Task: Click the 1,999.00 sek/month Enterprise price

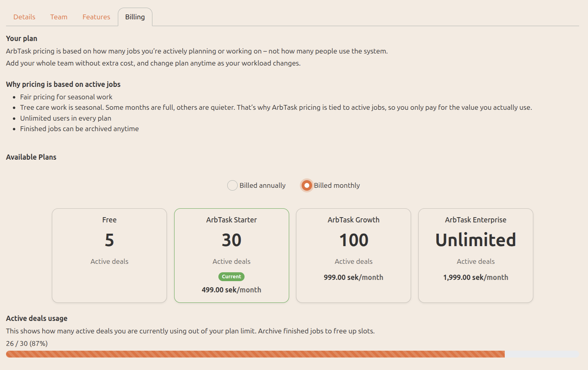Action: (x=475, y=277)
